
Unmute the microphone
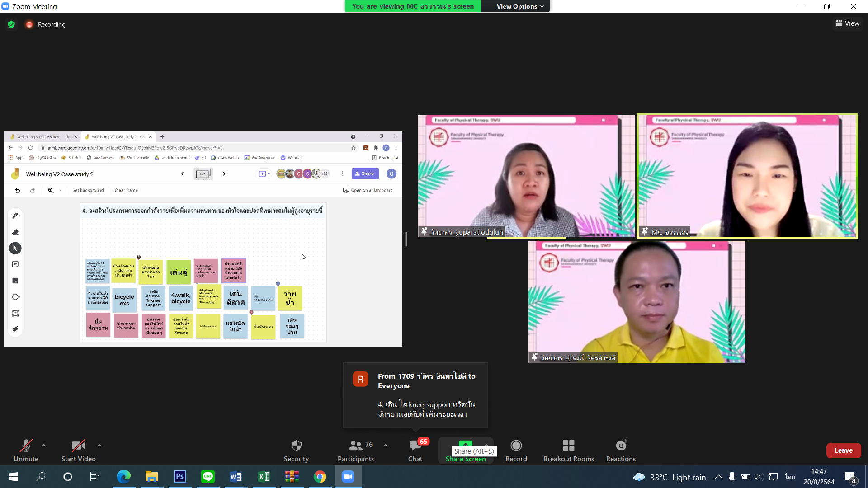(26, 446)
